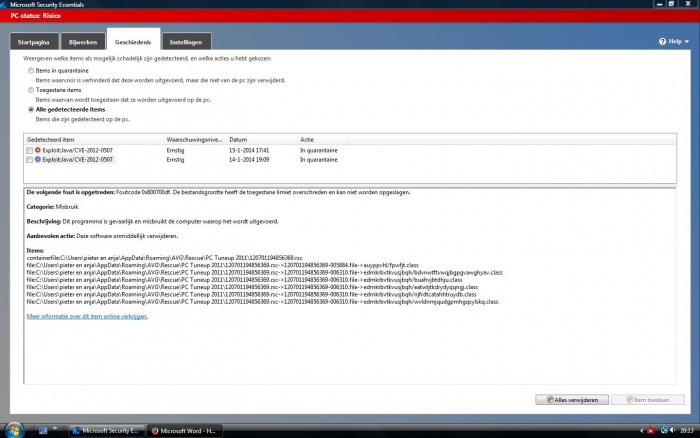Click Security Essentials title bar app icon
Screen dimensions: 700x438
click(x=3, y=4)
